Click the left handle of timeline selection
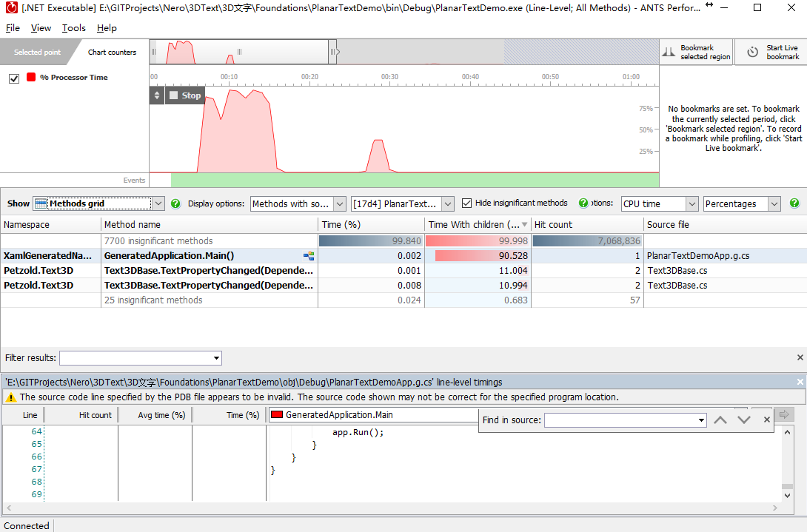This screenshot has height=532, width=807. [153, 52]
